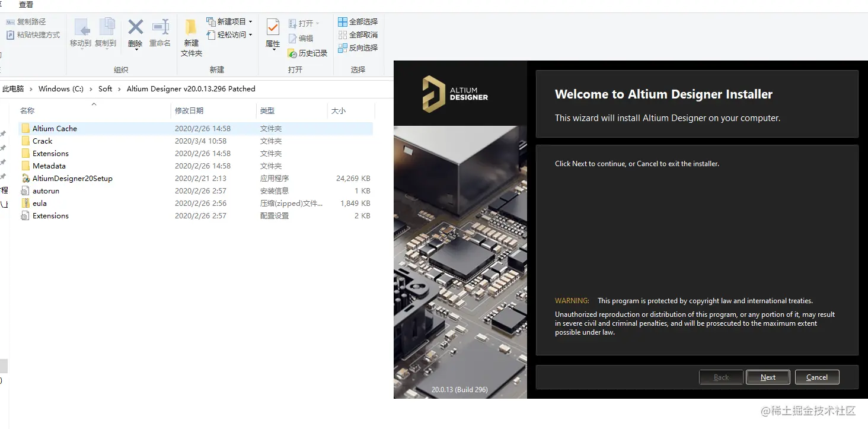The width and height of the screenshot is (868, 429).
Task: Click Paste shortcut (粘贴快捷方式) in the ribbon
Action: (x=33, y=35)
